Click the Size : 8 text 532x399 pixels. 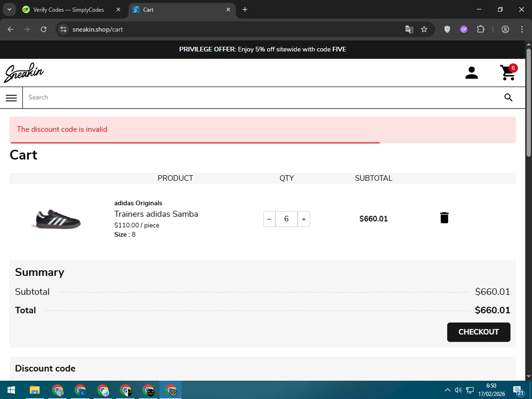(x=125, y=234)
